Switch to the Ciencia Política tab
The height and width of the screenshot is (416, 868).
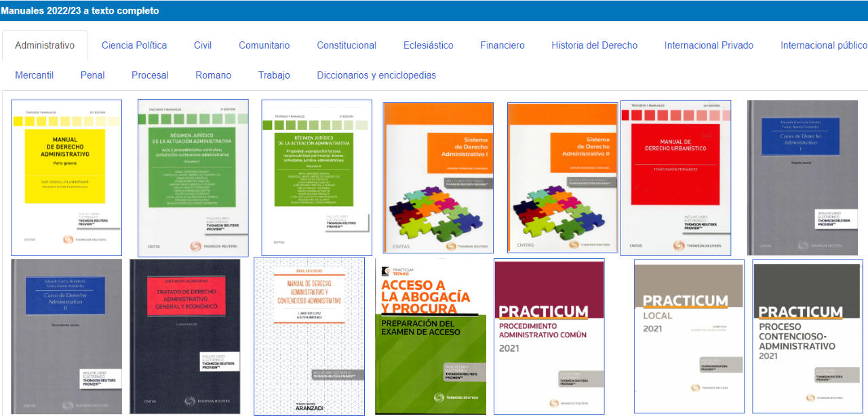(134, 45)
